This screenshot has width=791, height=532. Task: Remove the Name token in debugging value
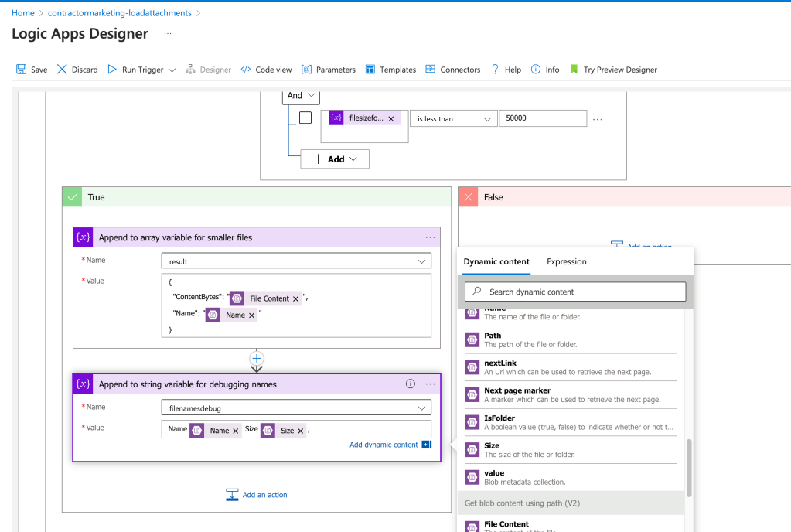click(x=236, y=431)
